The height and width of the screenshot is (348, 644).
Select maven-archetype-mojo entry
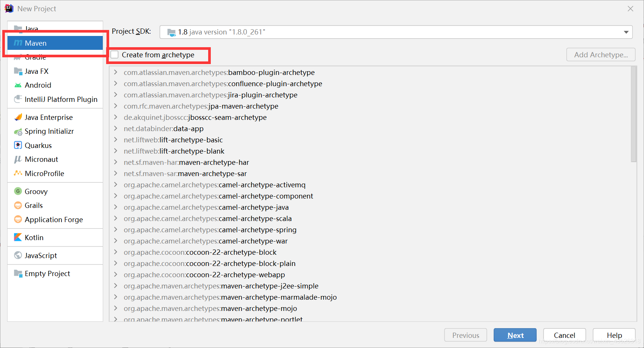point(210,308)
